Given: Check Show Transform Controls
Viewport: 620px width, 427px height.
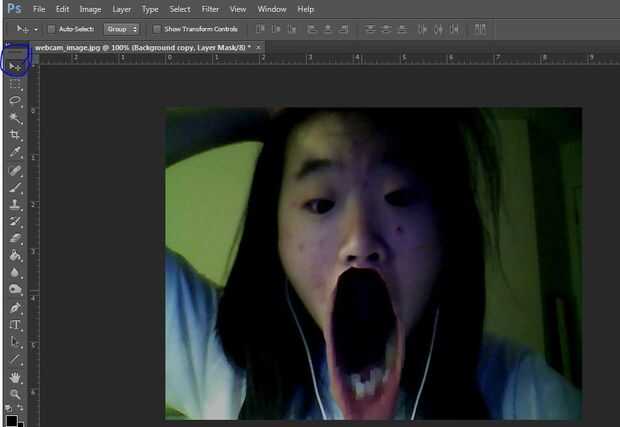Looking at the screenshot, I should [x=157, y=29].
